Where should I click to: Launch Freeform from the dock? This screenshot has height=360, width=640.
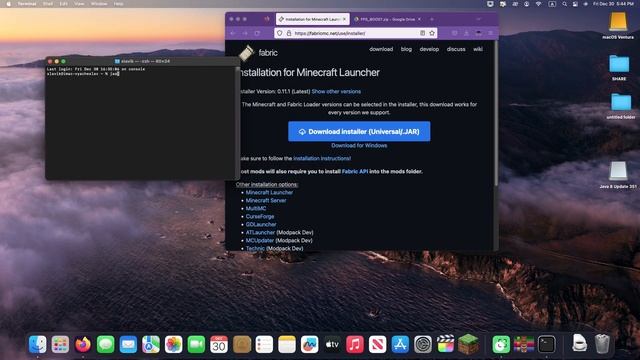[x=309, y=344]
